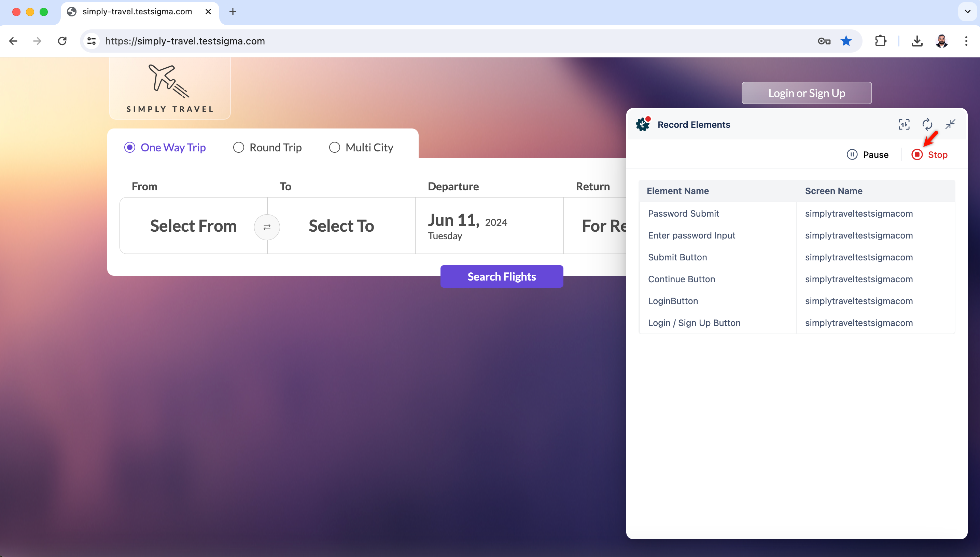This screenshot has width=980, height=557.
Task: Stop the element recording
Action: [929, 154]
